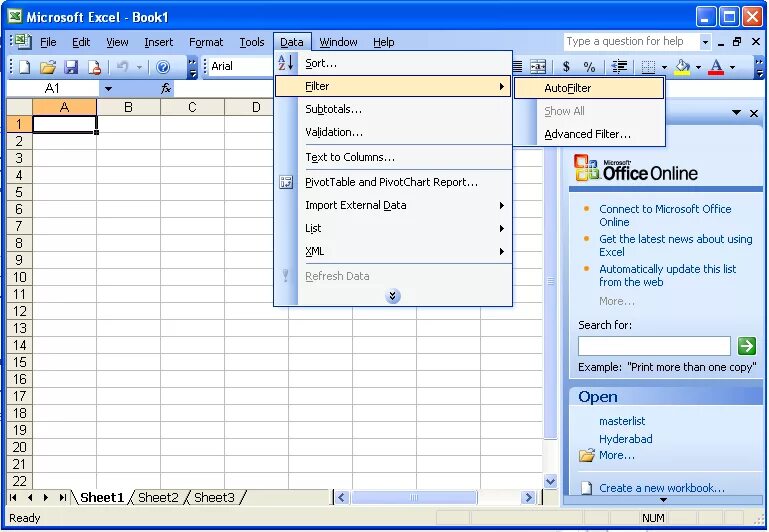Apply Currency Style dollar sign icon
The width and height of the screenshot is (769, 532).
566,66
